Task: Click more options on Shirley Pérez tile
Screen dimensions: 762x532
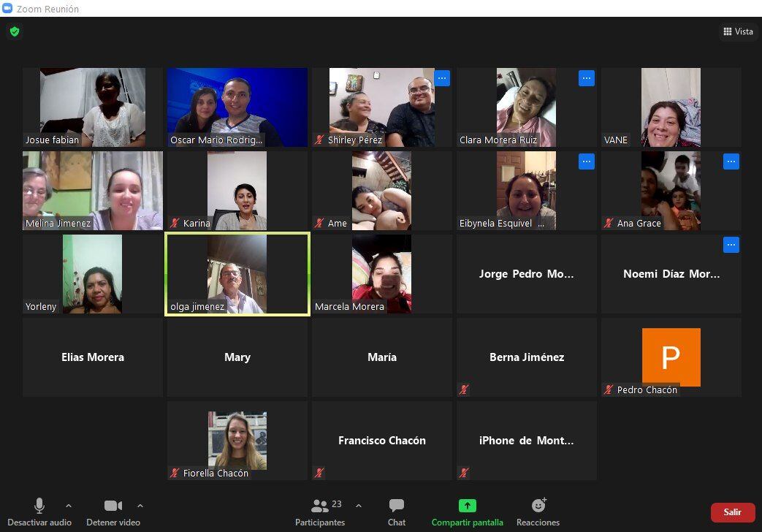Action: 442,78
